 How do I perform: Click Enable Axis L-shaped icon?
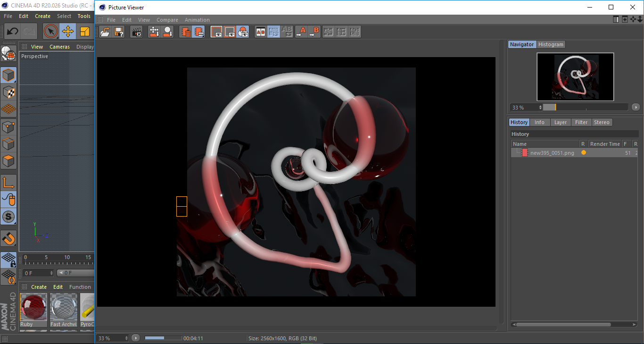point(8,183)
